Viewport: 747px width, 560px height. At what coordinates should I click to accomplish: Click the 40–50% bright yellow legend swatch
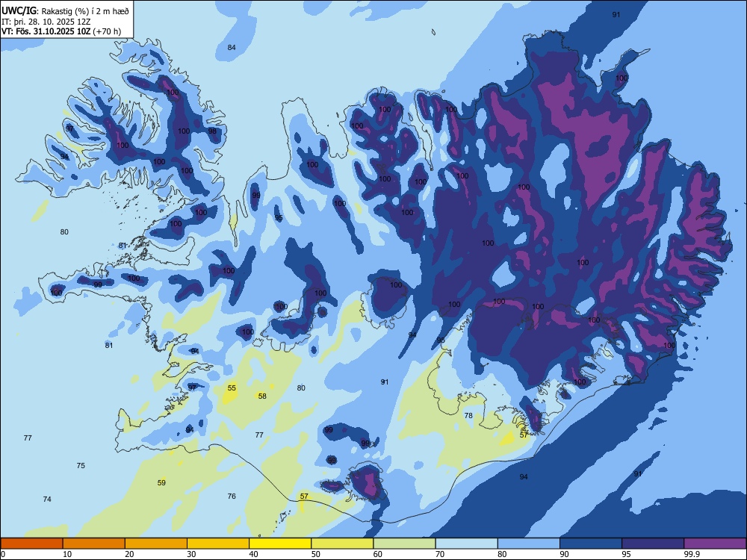click(280, 544)
